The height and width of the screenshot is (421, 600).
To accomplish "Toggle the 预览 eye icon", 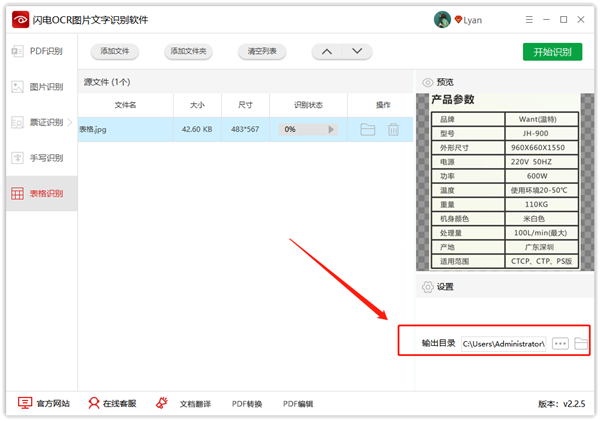I will [428, 82].
